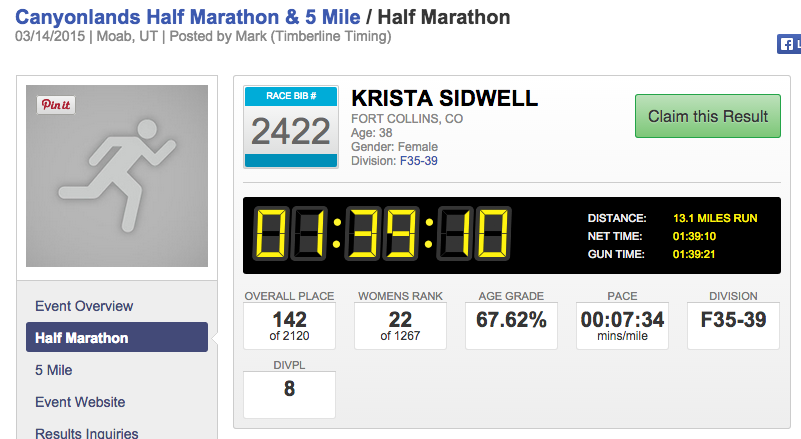Click the Pin it icon on photo
801x439 pixels.
coord(56,104)
